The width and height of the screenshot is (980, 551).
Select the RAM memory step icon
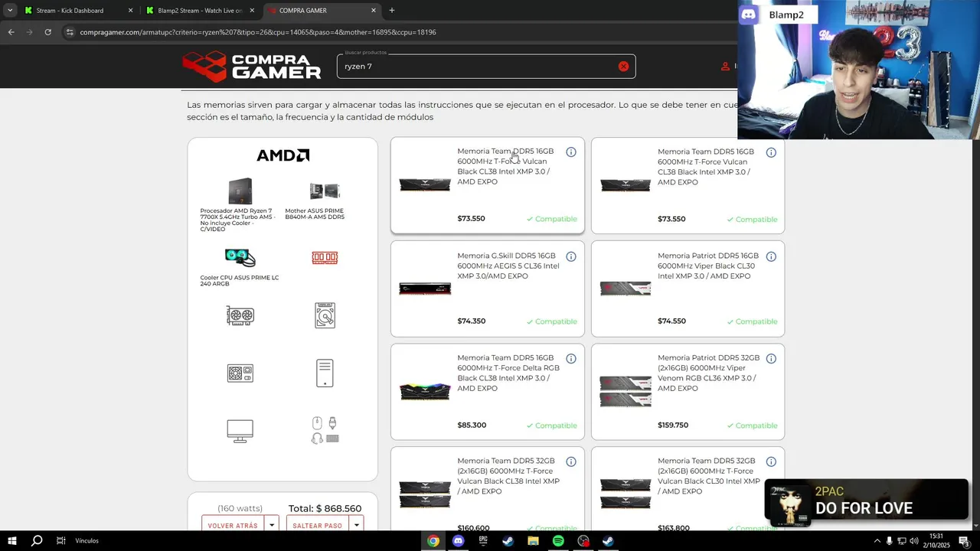point(325,258)
